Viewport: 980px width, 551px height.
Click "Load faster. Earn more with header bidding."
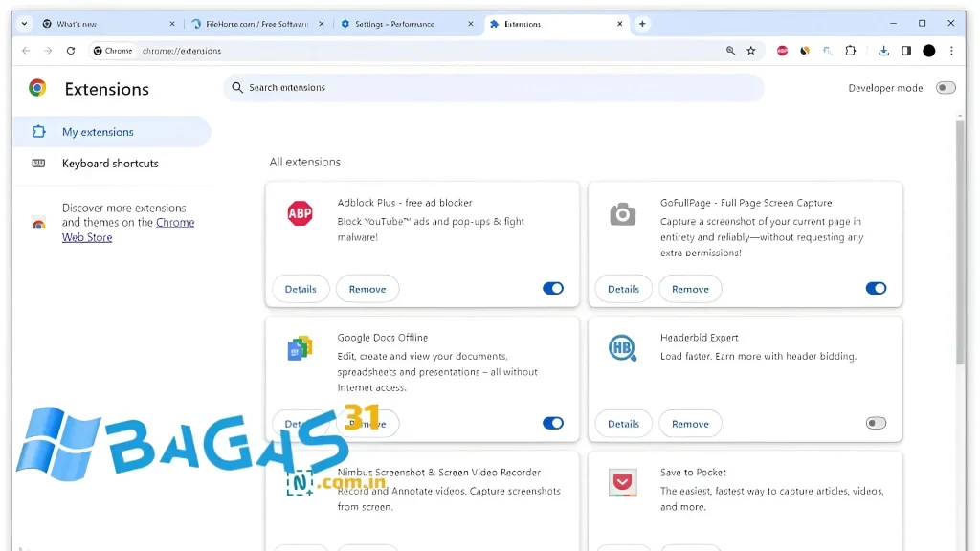pyautogui.click(x=758, y=356)
